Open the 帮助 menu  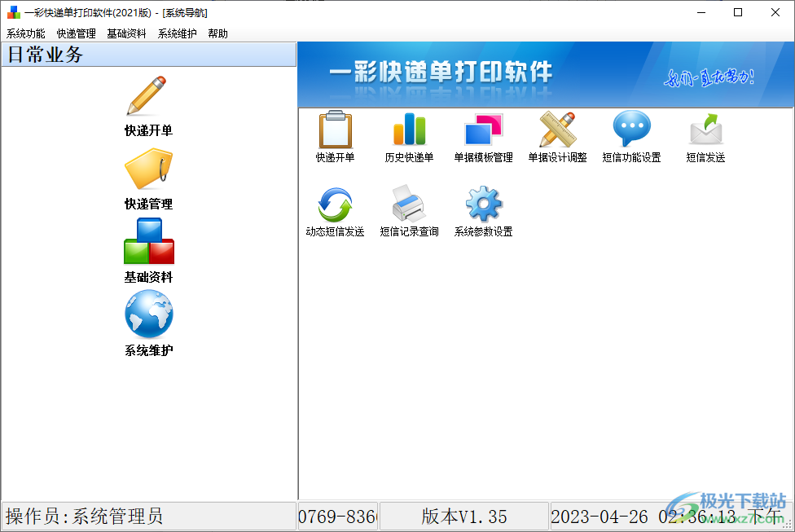[217, 33]
